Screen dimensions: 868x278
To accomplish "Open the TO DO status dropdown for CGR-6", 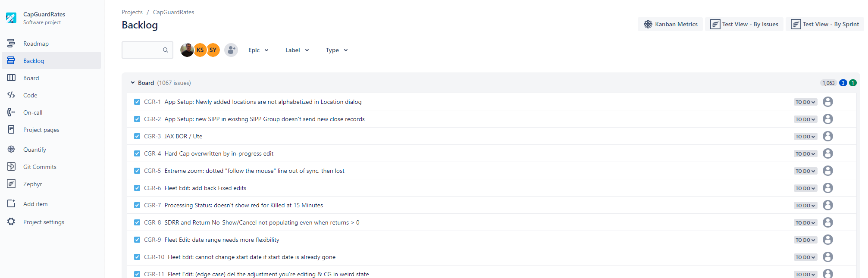I will (x=805, y=188).
